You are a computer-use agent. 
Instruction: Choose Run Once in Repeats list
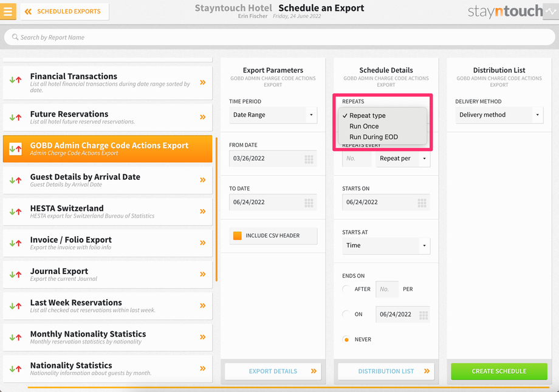[x=383, y=126]
